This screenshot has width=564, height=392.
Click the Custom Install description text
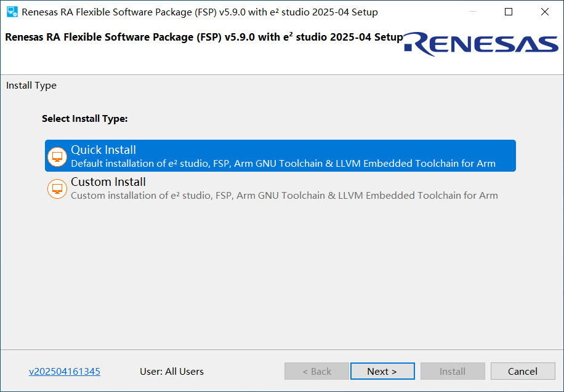284,196
